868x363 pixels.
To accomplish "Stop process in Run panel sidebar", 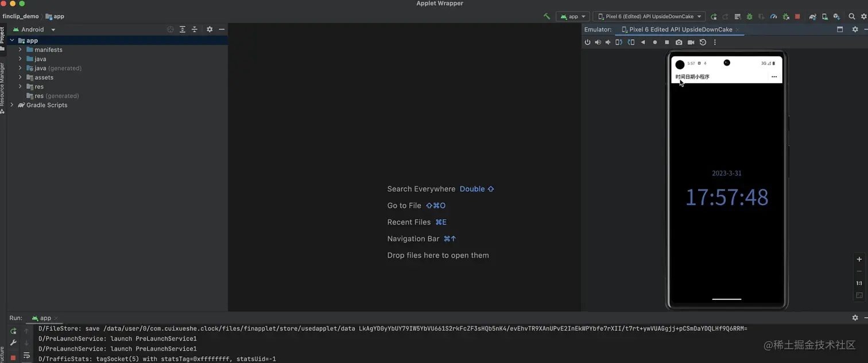I will tap(13, 357).
